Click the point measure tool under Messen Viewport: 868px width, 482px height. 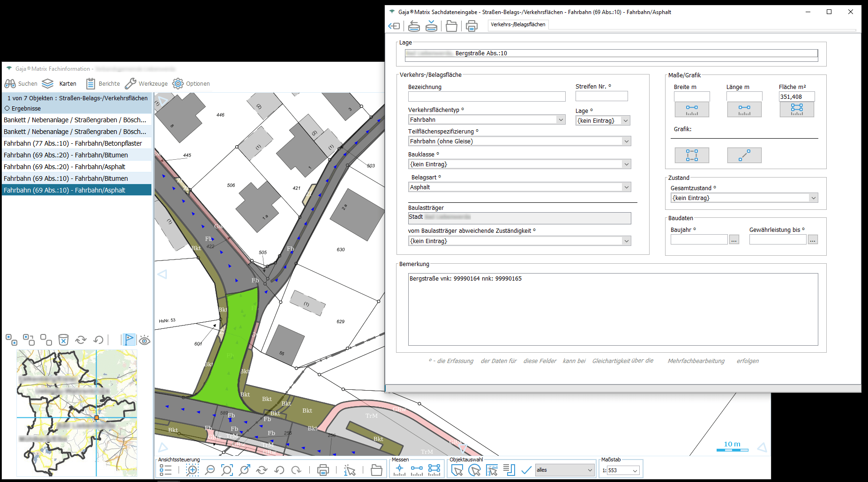pyautogui.click(x=399, y=470)
